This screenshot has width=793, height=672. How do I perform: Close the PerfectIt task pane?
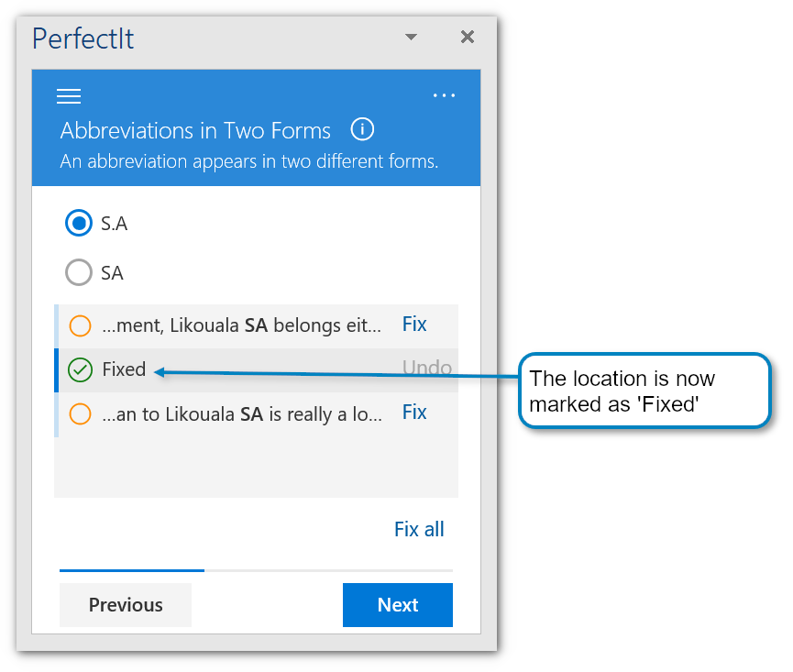click(x=468, y=37)
